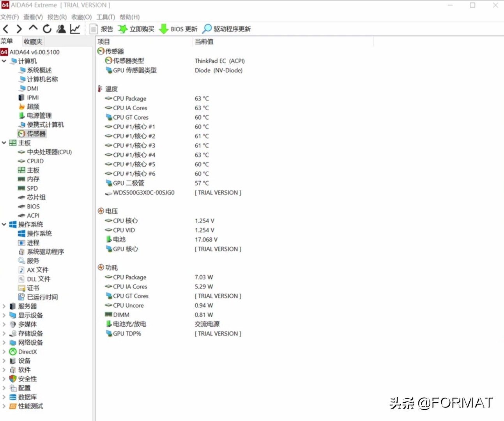504x421 pixels.
Task: Collapse the 操作系统 parent tree node
Action: click(4, 225)
